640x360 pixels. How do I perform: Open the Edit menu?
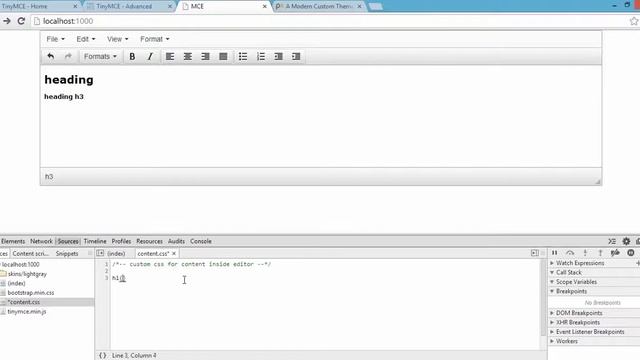click(86, 39)
